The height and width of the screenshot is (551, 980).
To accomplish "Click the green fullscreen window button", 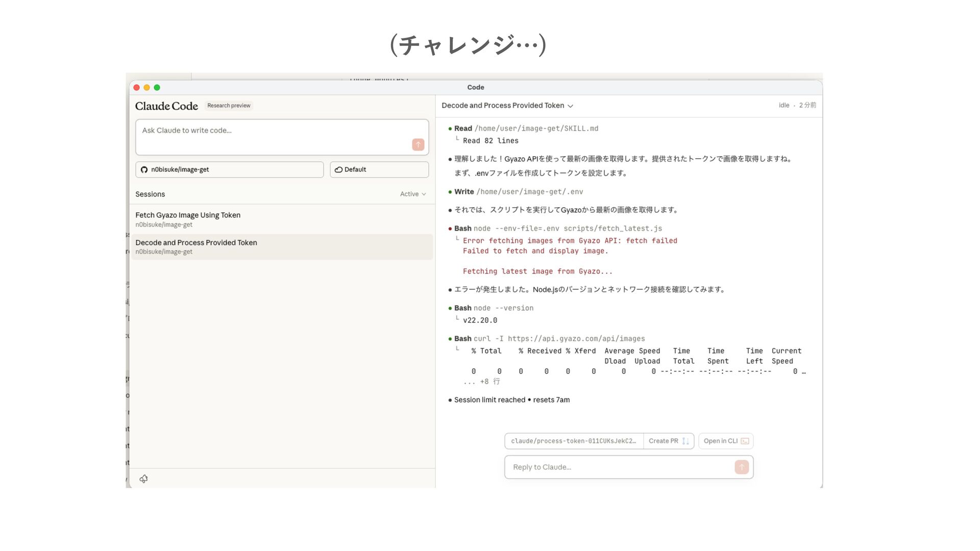I will 157,88.
